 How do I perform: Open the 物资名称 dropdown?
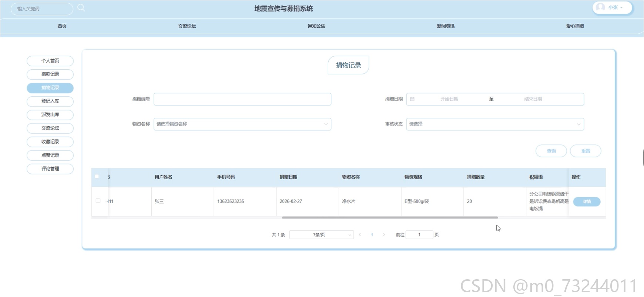click(242, 124)
